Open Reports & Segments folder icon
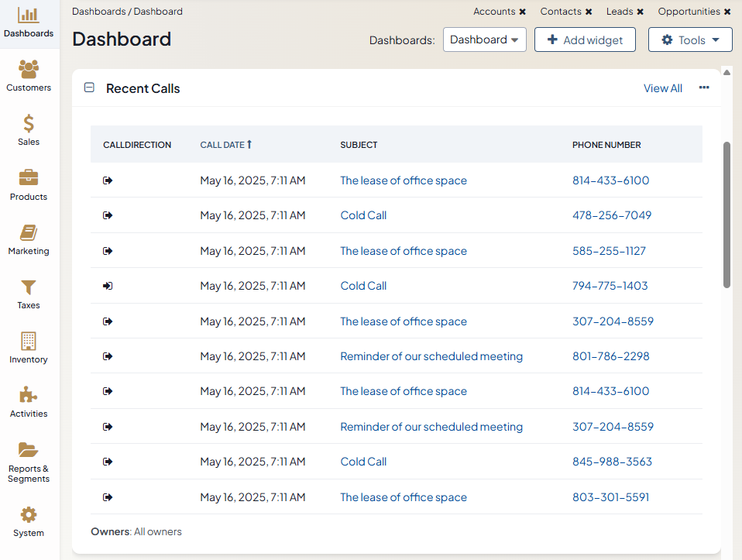 click(x=29, y=450)
